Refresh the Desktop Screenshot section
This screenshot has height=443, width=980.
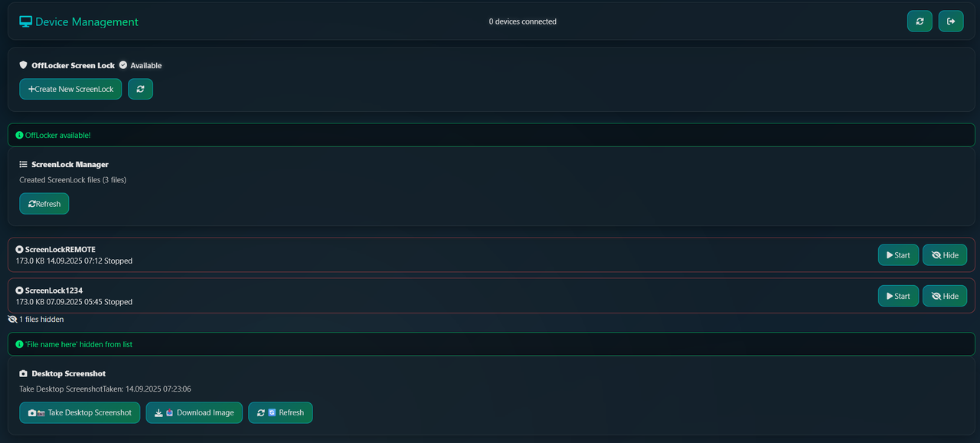pyautogui.click(x=280, y=412)
